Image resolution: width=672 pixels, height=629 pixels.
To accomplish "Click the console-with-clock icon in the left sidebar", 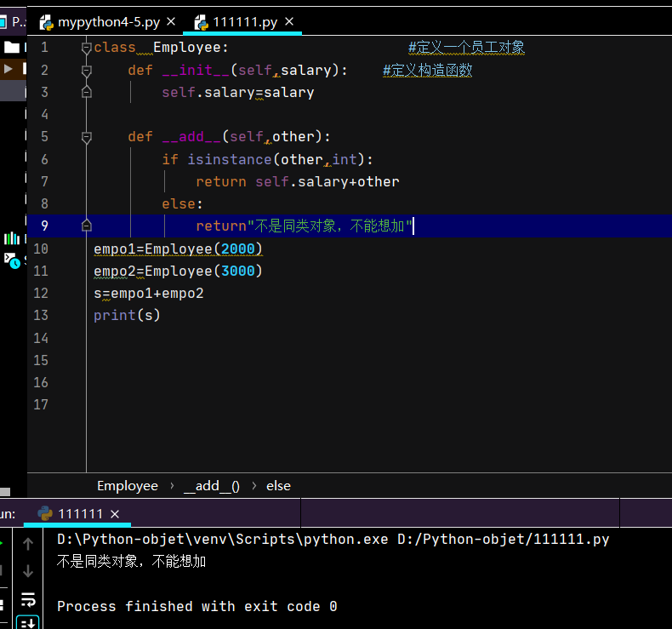I will pos(12,260).
